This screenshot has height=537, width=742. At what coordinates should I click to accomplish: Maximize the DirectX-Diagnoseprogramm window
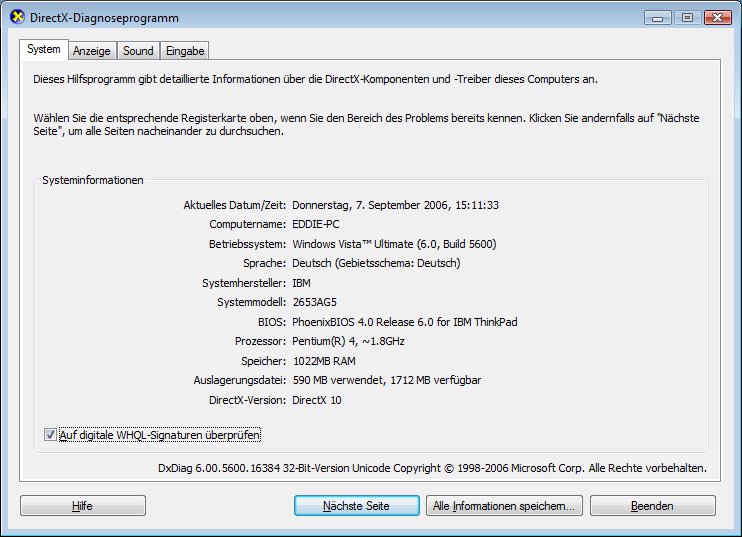point(687,18)
